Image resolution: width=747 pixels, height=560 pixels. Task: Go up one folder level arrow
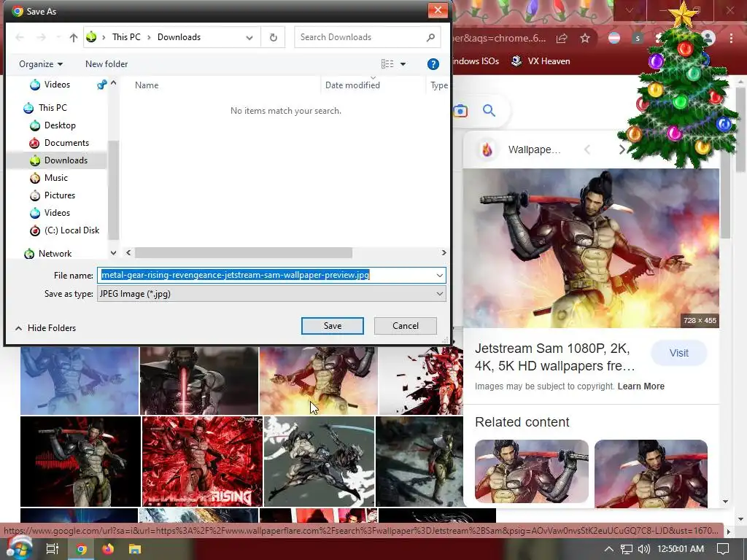(74, 37)
